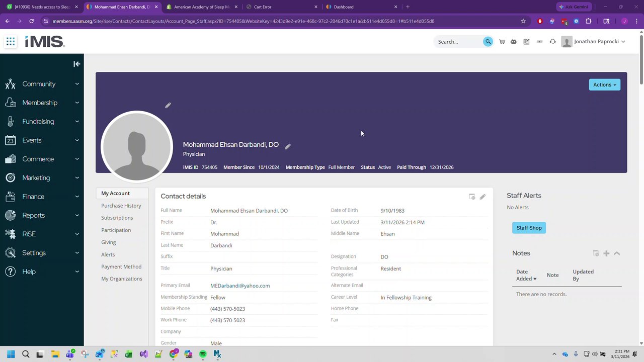Sort notes by Date Added column

pyautogui.click(x=526, y=275)
